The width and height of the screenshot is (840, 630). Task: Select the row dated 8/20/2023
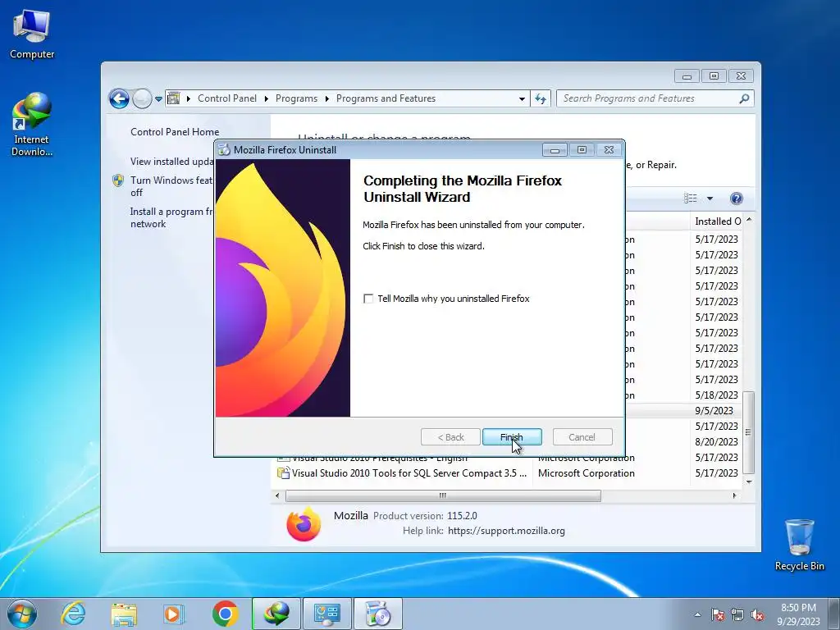pyautogui.click(x=683, y=442)
